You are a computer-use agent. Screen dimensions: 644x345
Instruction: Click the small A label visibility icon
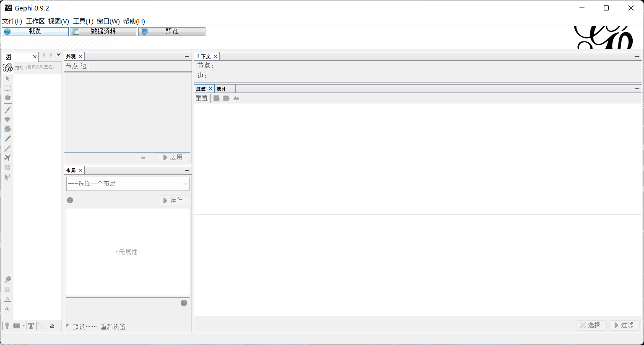coord(7,309)
